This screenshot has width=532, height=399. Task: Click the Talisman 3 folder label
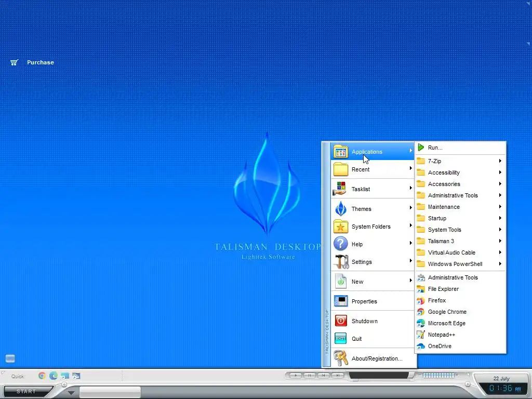pyautogui.click(x=441, y=241)
